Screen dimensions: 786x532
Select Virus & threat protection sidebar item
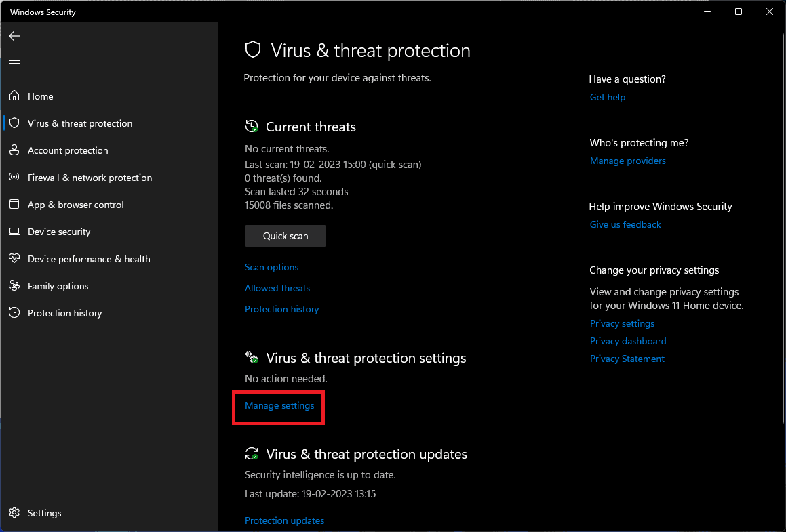coord(80,123)
